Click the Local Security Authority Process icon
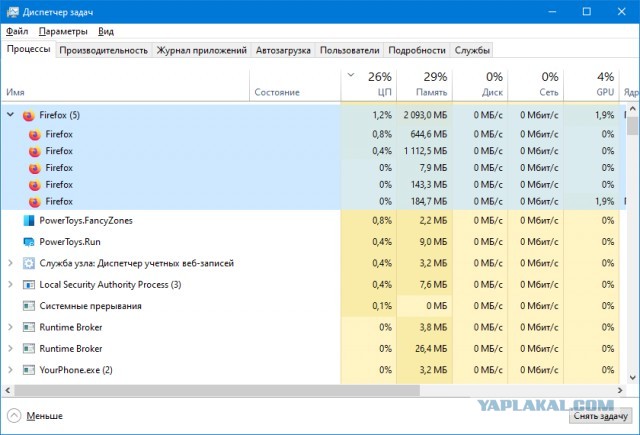 (x=29, y=284)
